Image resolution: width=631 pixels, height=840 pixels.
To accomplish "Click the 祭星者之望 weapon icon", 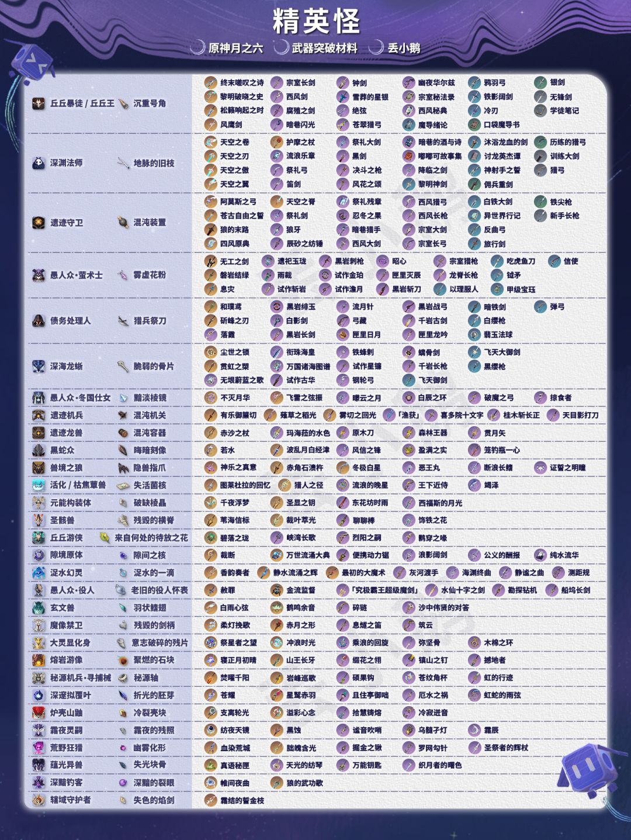I will (211, 643).
